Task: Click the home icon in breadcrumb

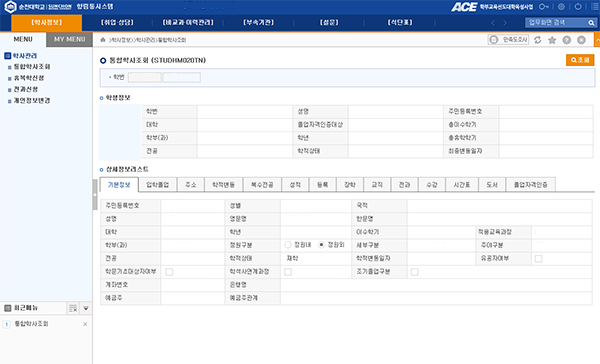Action: 103,40
